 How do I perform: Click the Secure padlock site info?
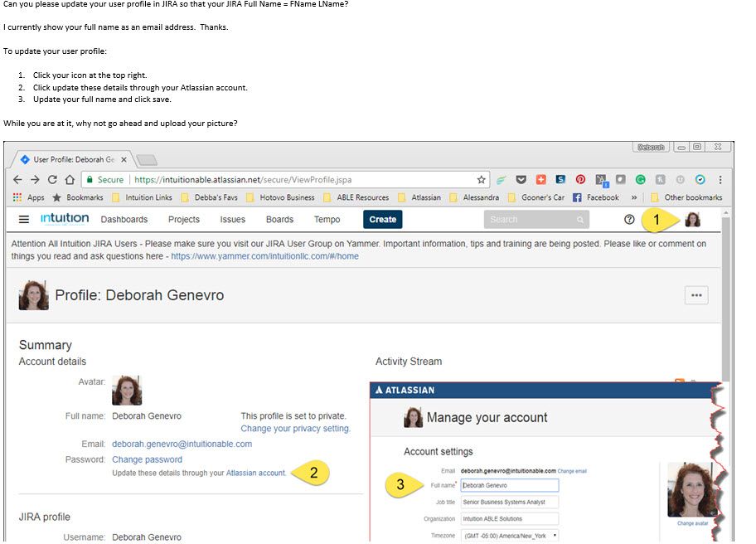(104, 180)
